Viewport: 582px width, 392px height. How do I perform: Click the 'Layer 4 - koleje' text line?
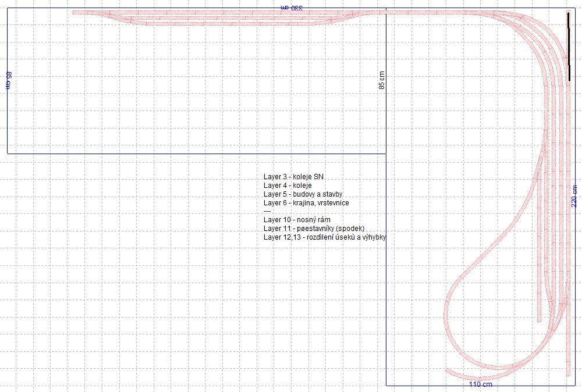tap(288, 186)
